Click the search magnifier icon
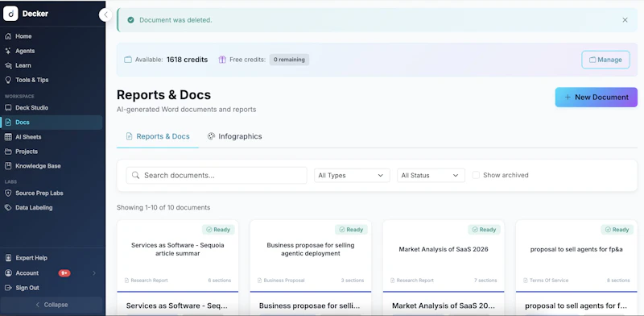 click(135, 175)
